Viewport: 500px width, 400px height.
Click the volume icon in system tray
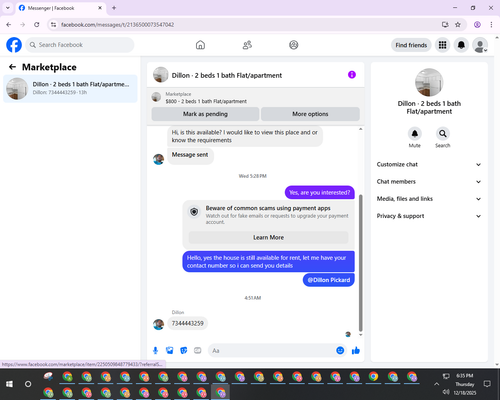click(x=446, y=392)
